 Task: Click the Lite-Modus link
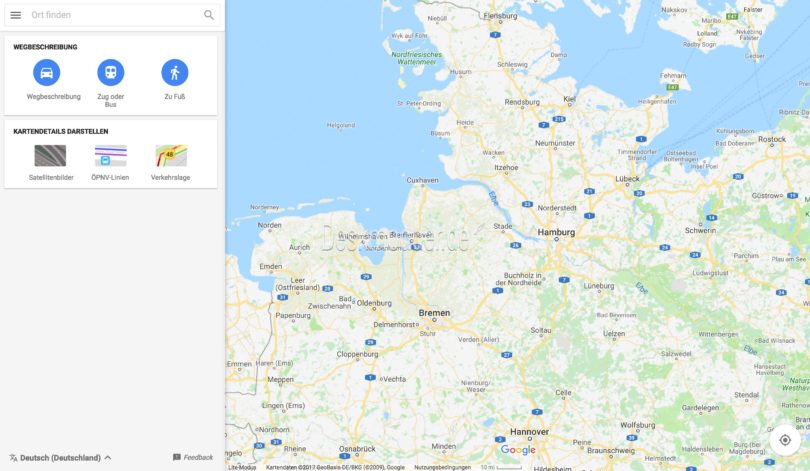tap(242, 467)
